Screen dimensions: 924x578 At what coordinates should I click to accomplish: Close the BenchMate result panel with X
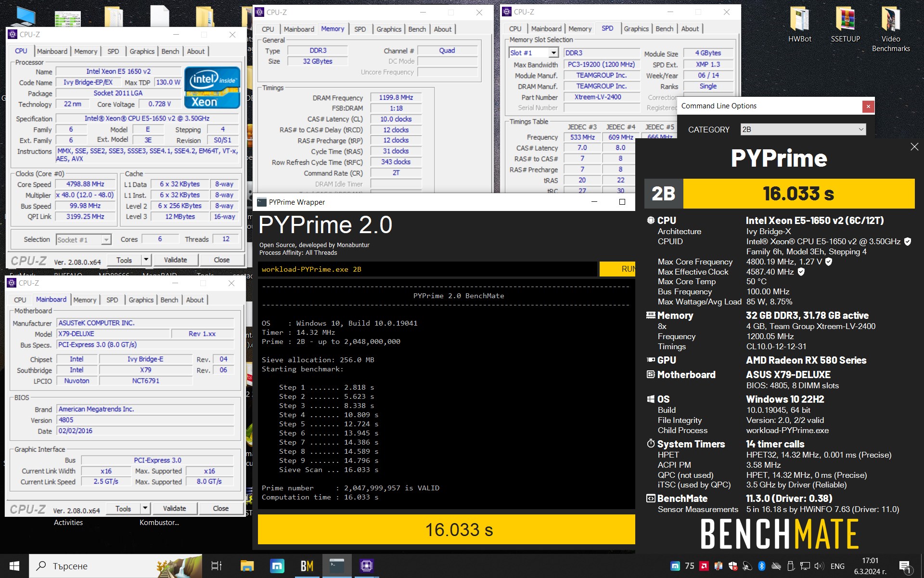(914, 146)
